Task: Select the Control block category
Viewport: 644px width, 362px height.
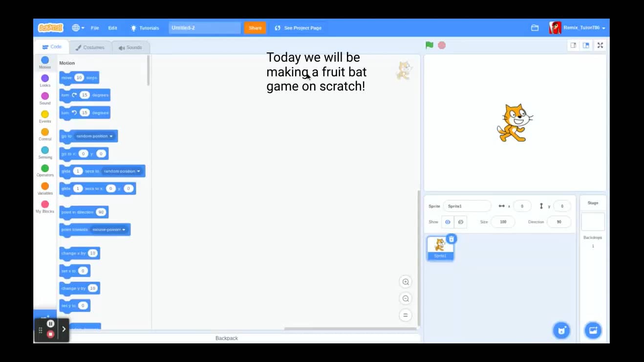Action: click(x=45, y=135)
